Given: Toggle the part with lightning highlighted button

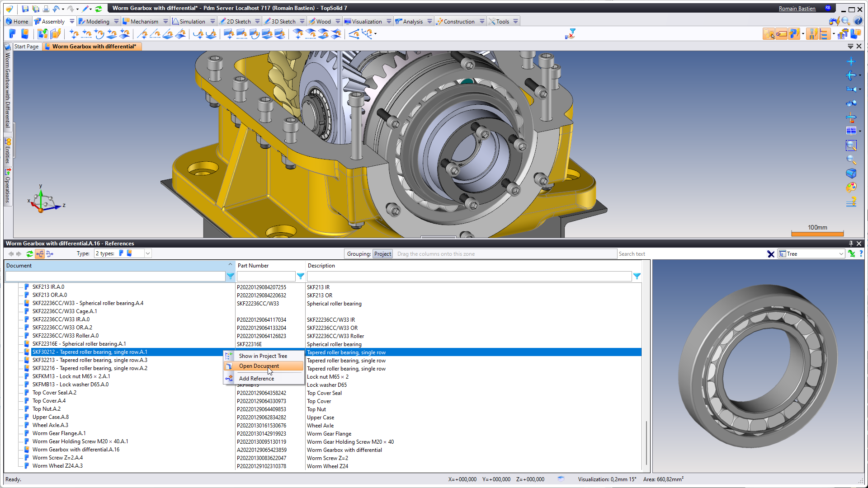Looking at the screenshot, I should coord(794,34).
